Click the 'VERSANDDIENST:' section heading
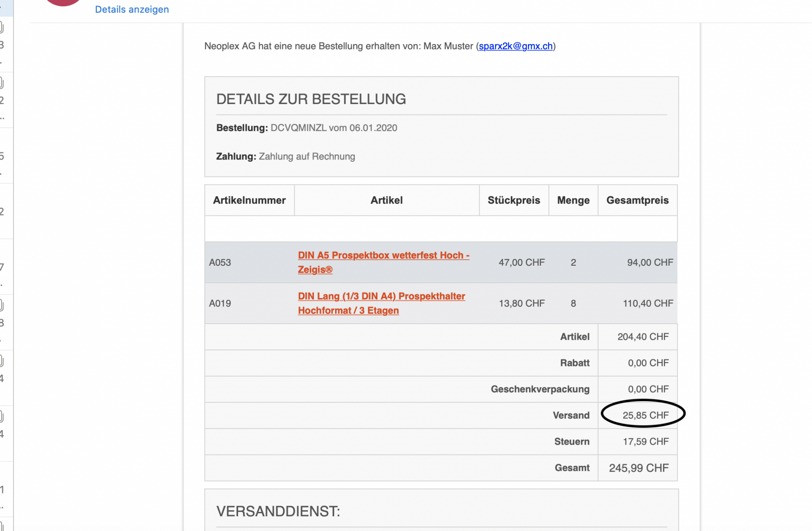Screen dimensions: 812x531 point(278,511)
